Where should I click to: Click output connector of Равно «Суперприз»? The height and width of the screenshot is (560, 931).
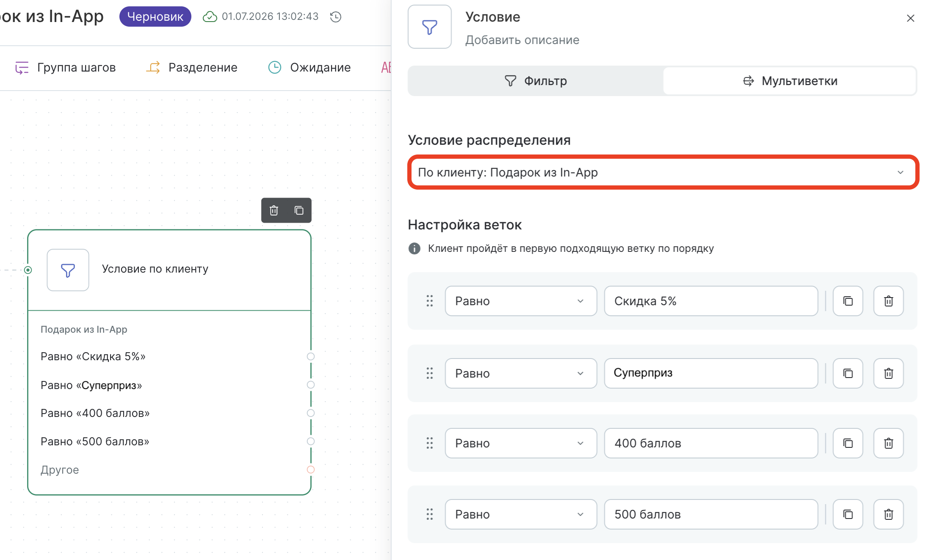coord(311,385)
